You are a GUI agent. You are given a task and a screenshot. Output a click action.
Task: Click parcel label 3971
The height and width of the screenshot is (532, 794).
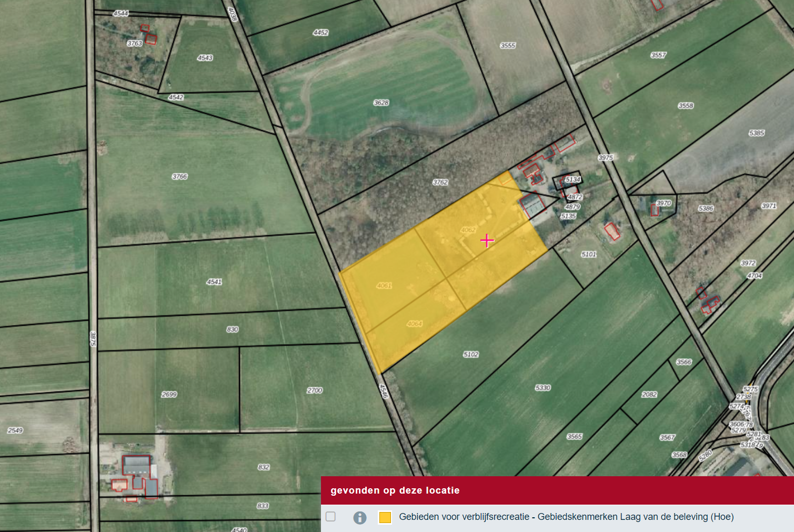[769, 206]
